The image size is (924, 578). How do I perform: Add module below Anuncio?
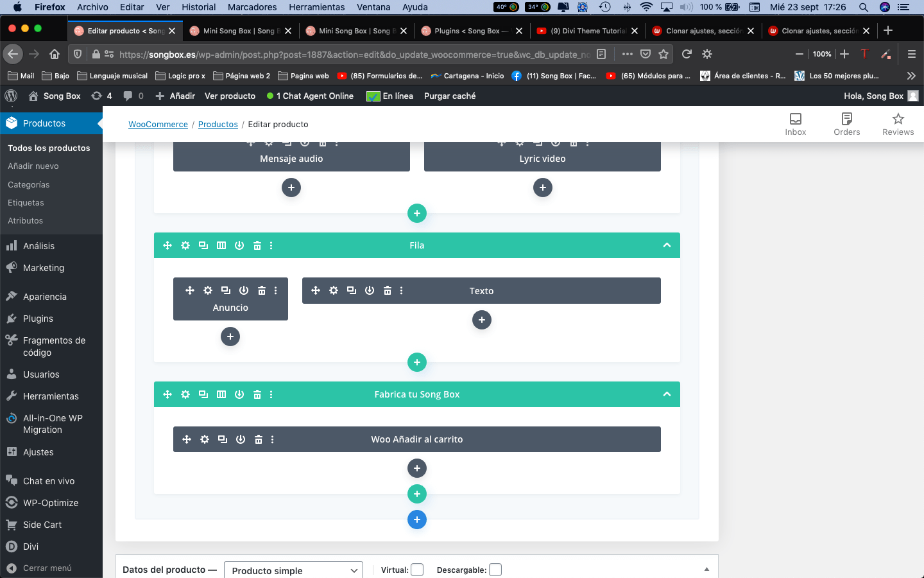(x=230, y=337)
